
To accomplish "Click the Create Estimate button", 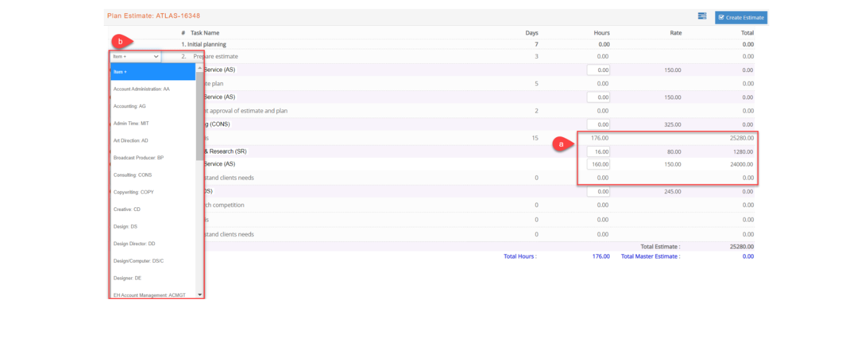I will point(741,17).
